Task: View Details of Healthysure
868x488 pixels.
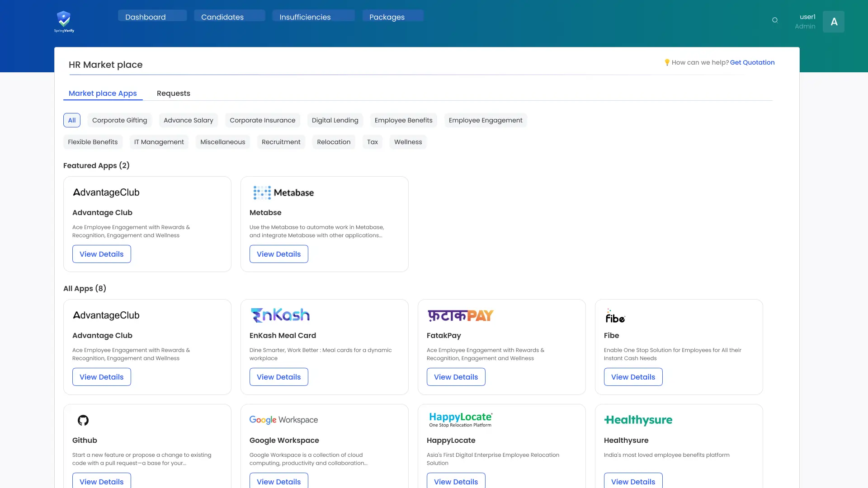Action: pos(633,481)
